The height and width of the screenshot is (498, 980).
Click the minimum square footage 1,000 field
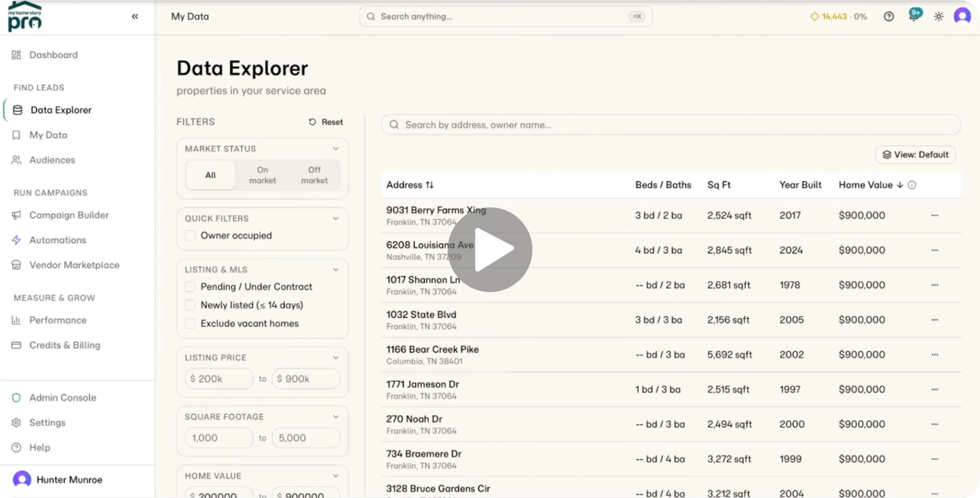(219, 438)
